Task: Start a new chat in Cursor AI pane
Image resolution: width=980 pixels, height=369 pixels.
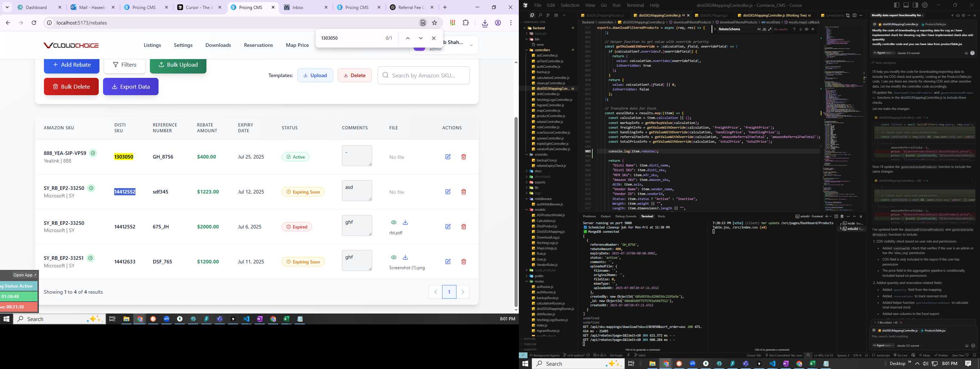Action: 952,15
